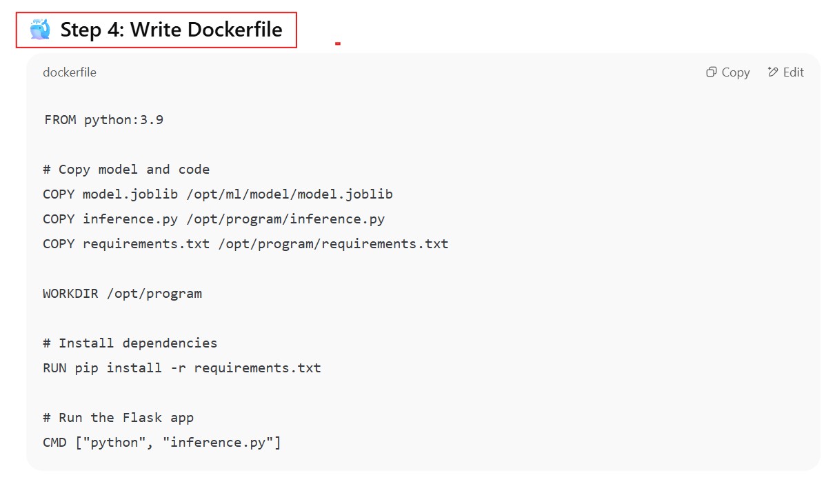Click the Copy clipboard icon
The height and width of the screenshot is (504, 835).
tap(711, 72)
